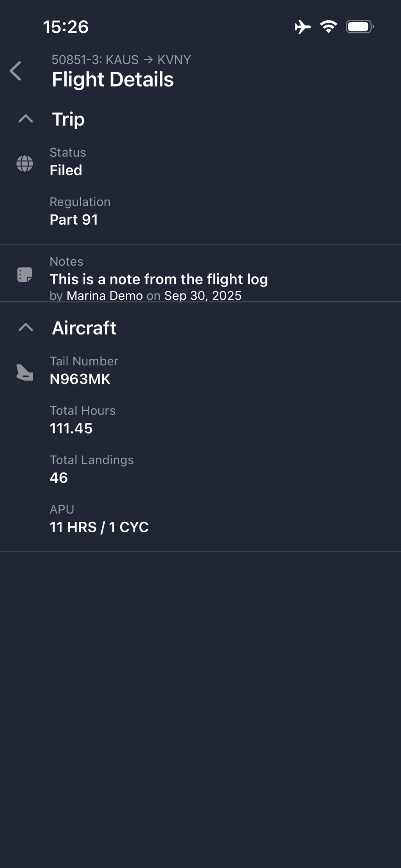Tap the battery status icon

coord(359,27)
